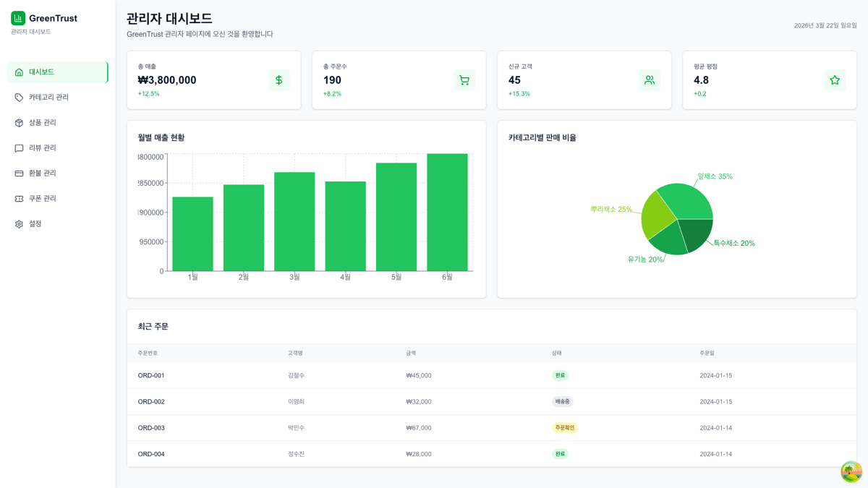This screenshot has height=488, width=868.
Task: Click the 주문확인 status badge
Action: click(x=564, y=428)
